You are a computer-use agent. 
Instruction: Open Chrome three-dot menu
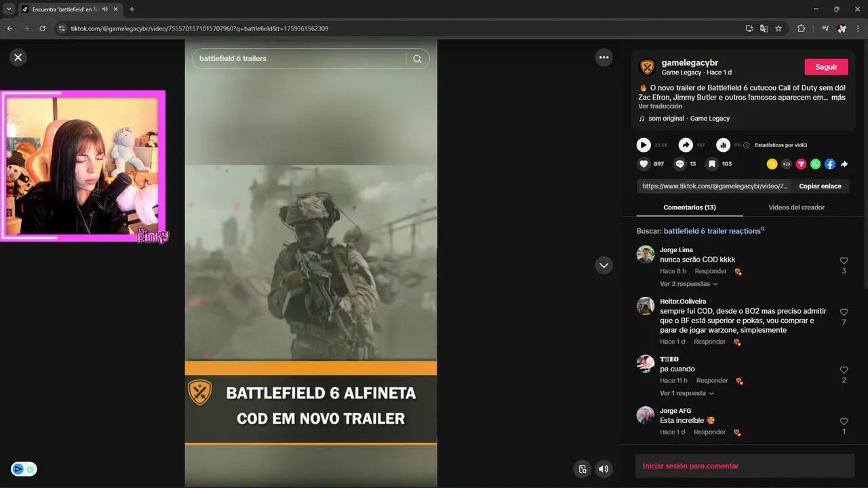(x=859, y=28)
